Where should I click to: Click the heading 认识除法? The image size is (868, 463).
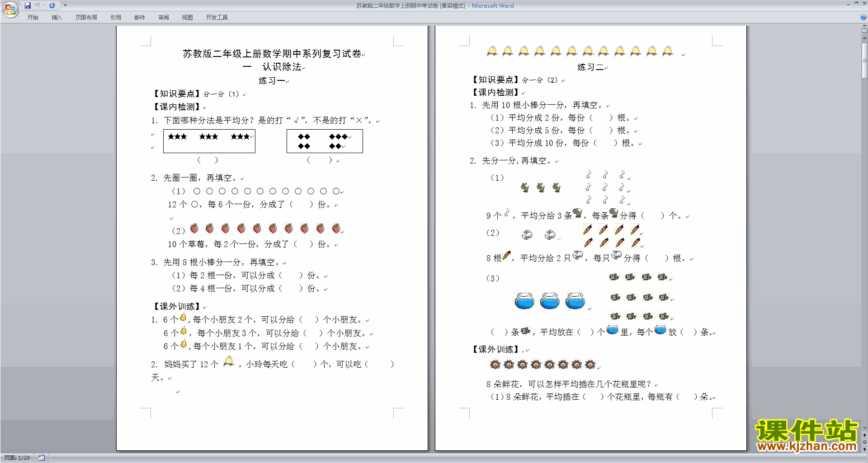[x=282, y=67]
